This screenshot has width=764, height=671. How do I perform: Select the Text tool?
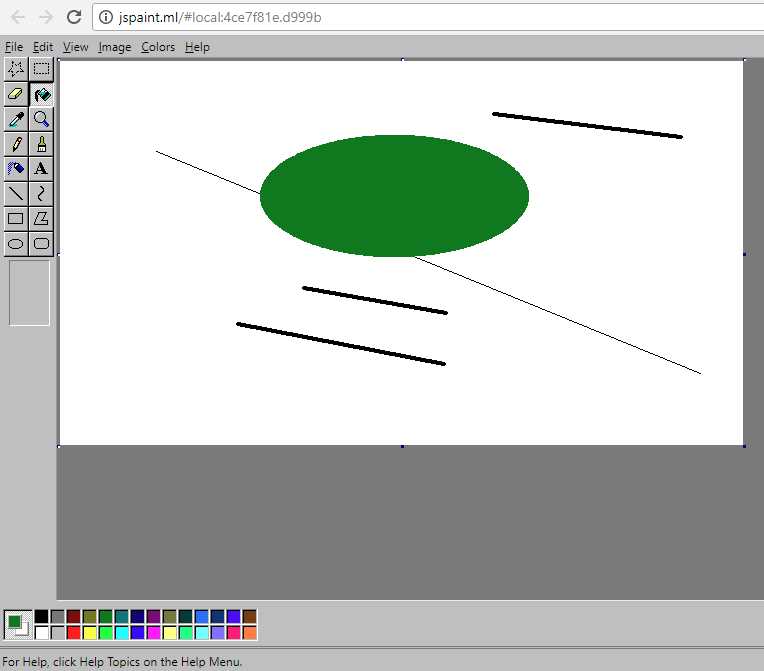41,169
